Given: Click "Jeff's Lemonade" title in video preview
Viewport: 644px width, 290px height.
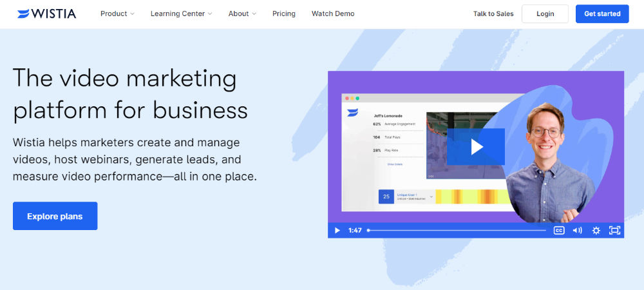Looking at the screenshot, I should 388,115.
